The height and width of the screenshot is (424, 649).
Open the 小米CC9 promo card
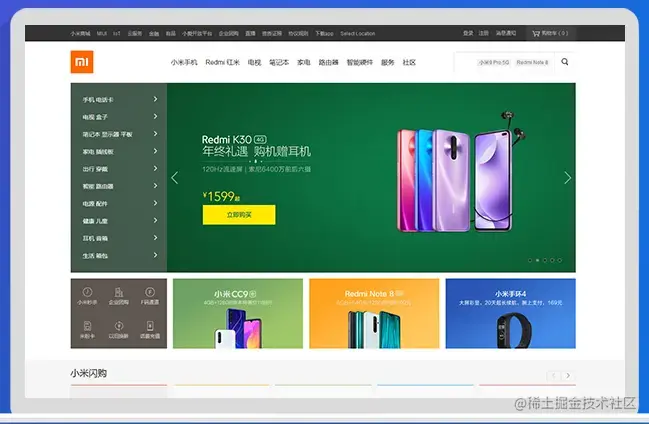tap(238, 313)
